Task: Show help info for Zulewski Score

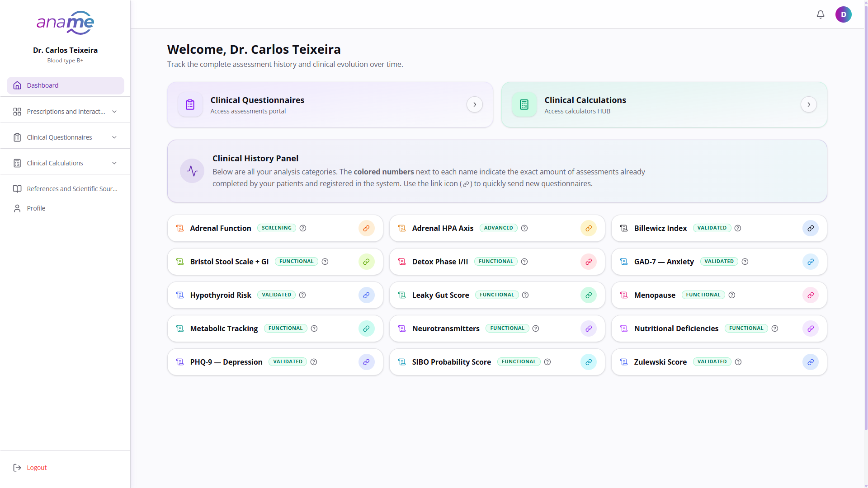Action: pyautogui.click(x=738, y=362)
